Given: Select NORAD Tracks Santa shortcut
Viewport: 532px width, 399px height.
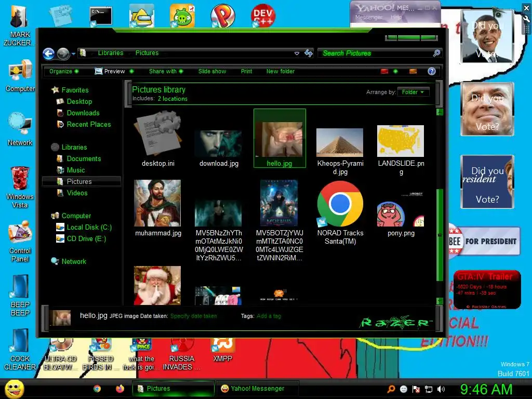Looking at the screenshot, I should pyautogui.click(x=340, y=213).
